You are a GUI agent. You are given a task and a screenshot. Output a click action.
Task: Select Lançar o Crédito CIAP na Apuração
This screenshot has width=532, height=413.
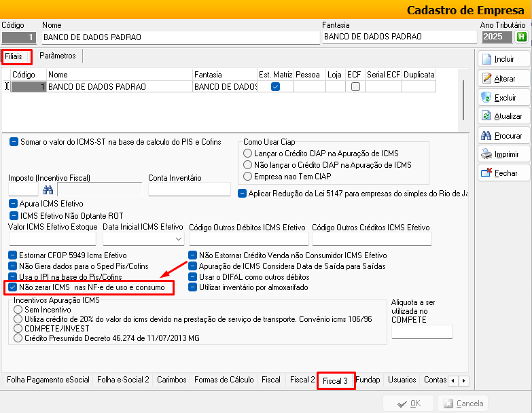[x=248, y=154]
